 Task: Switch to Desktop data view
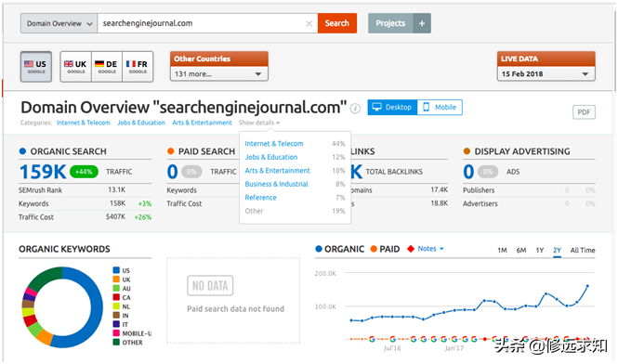click(392, 107)
